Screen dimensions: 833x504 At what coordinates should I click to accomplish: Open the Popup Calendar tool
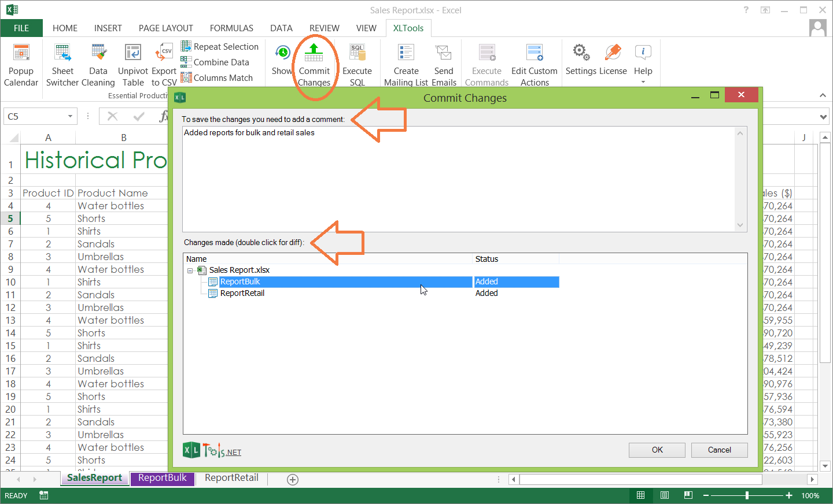[x=21, y=65]
